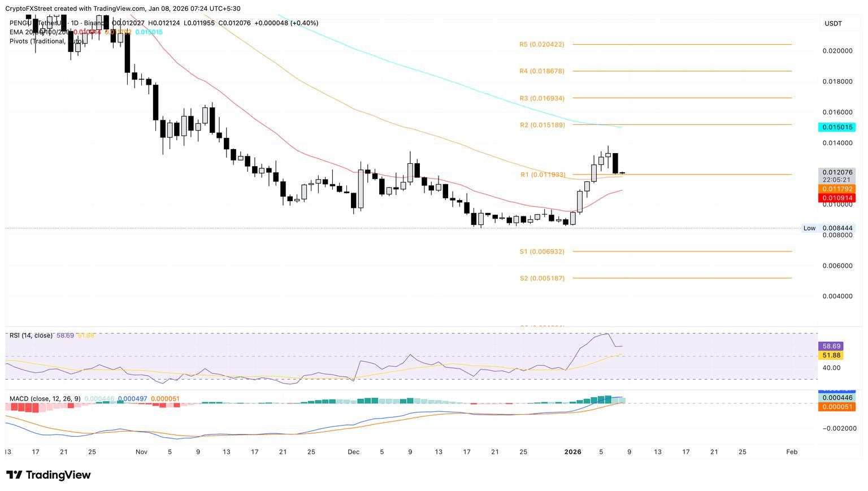868x491 pixels.
Task: Open the EMA 20/50/100/200 indicator legend
Action: (40, 32)
